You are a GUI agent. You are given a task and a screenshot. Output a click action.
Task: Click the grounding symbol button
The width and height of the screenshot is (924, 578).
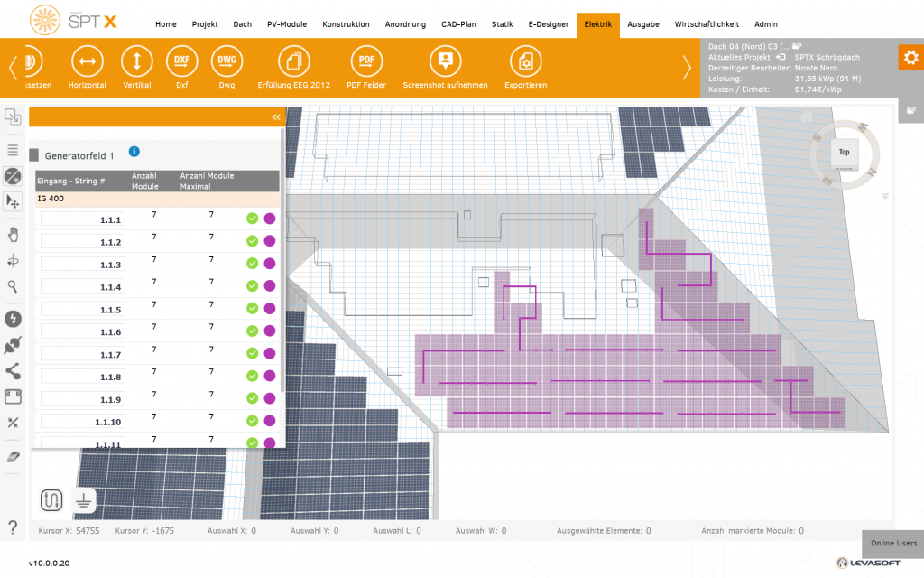click(x=83, y=499)
